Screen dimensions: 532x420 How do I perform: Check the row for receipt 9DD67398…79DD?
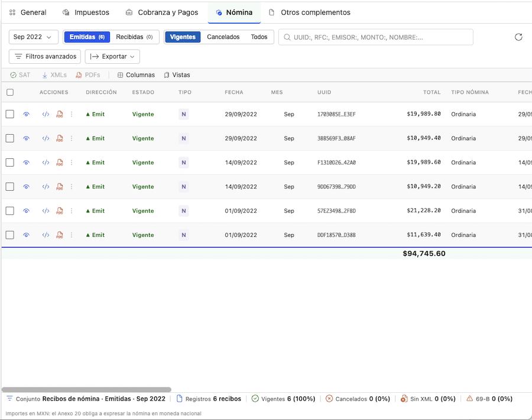tap(10, 187)
